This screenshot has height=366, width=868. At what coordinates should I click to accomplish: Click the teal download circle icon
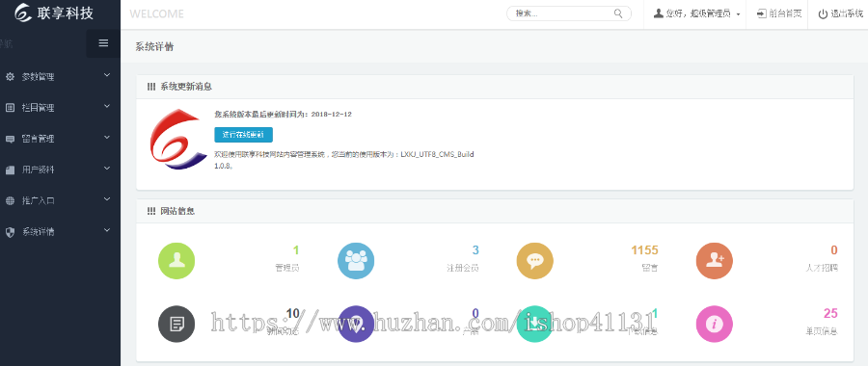[534, 324]
